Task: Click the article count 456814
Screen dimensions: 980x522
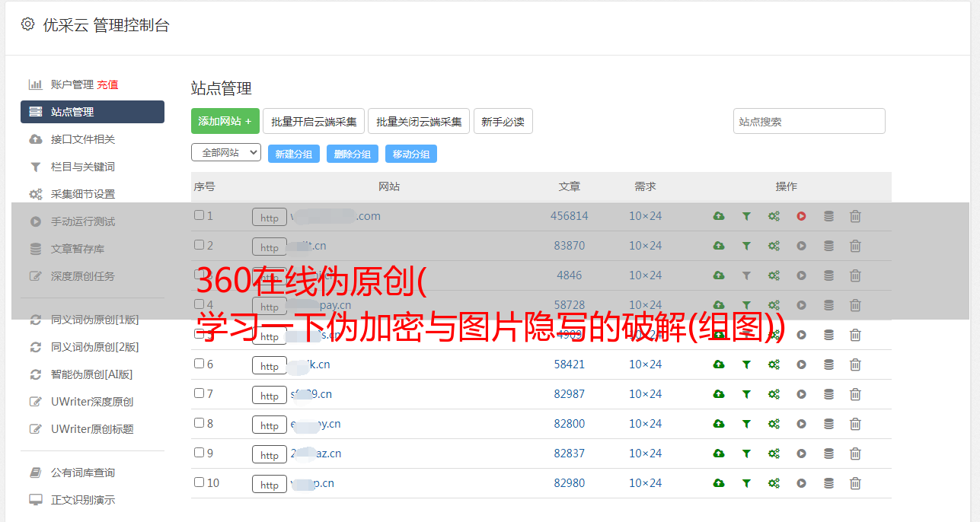Action: (570, 216)
